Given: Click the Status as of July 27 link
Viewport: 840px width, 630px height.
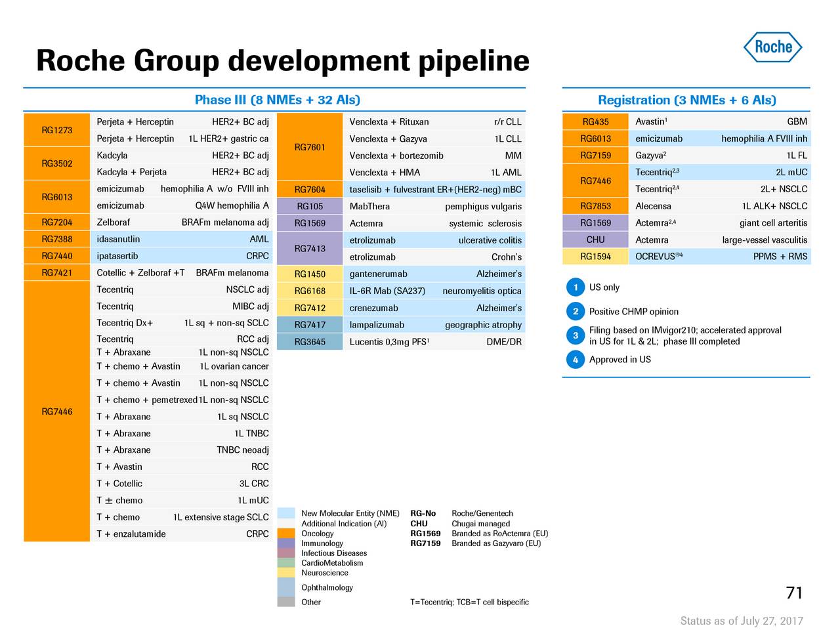Looking at the screenshot, I should tap(742, 620).
